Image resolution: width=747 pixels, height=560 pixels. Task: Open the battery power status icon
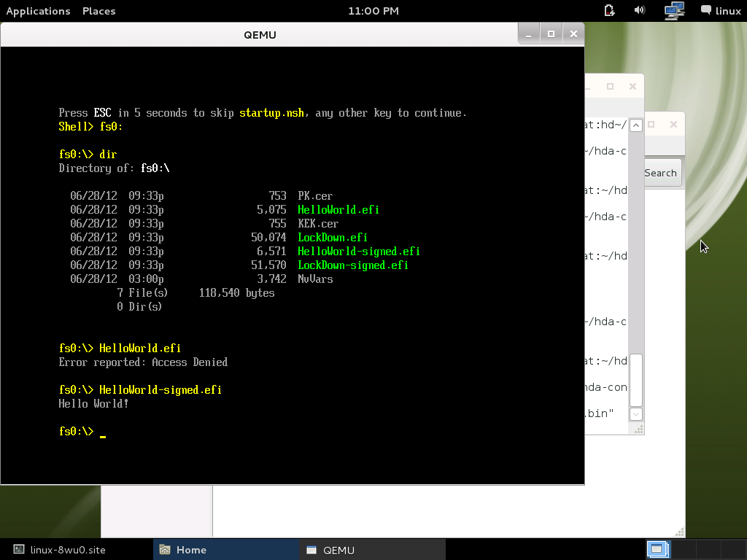point(610,10)
